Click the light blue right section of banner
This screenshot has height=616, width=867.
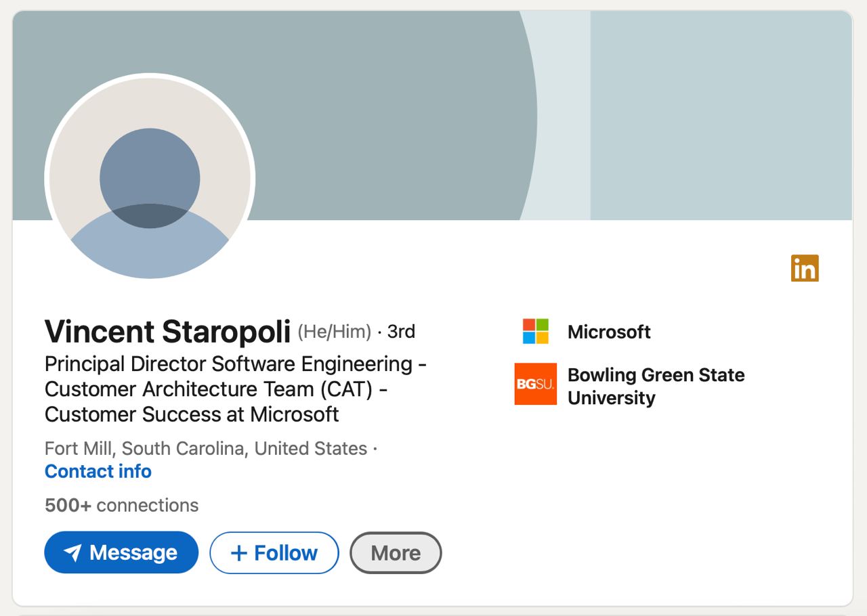[x=721, y=115]
